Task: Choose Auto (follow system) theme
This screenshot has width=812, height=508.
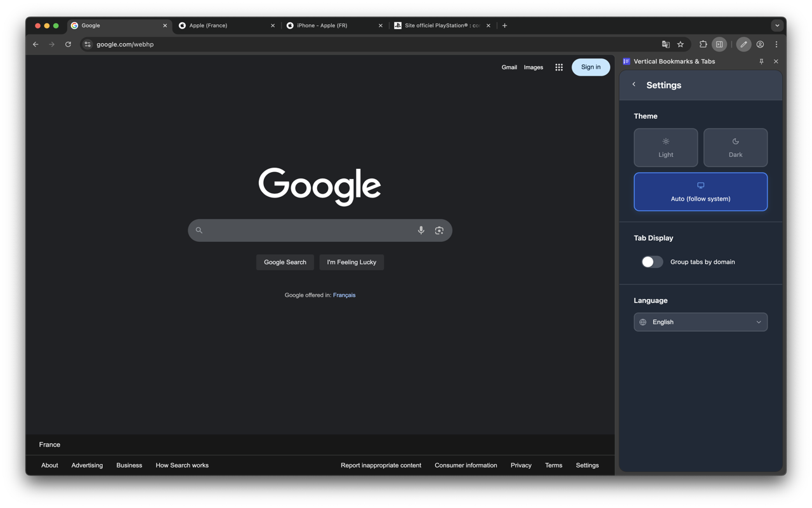Action: tap(700, 192)
